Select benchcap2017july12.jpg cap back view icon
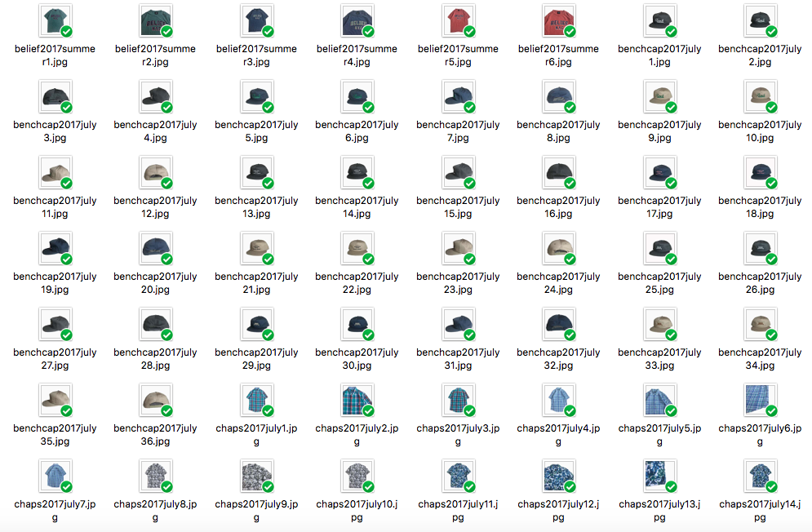Screen dimensions: 812x532 (x=156, y=172)
